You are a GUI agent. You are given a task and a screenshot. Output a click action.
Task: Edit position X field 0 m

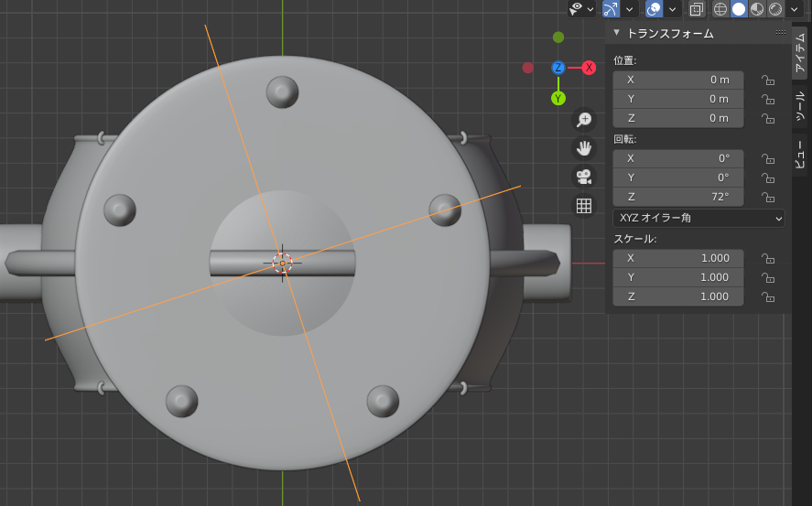(x=677, y=80)
